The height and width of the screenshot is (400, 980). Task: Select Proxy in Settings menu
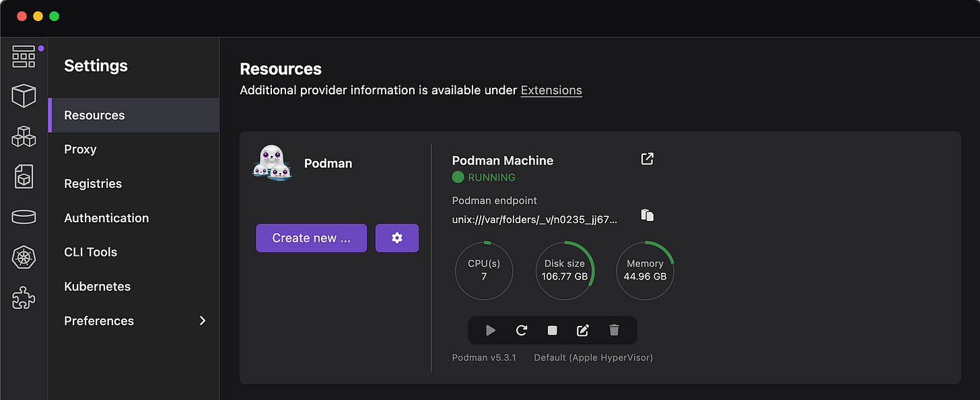[x=134, y=149]
